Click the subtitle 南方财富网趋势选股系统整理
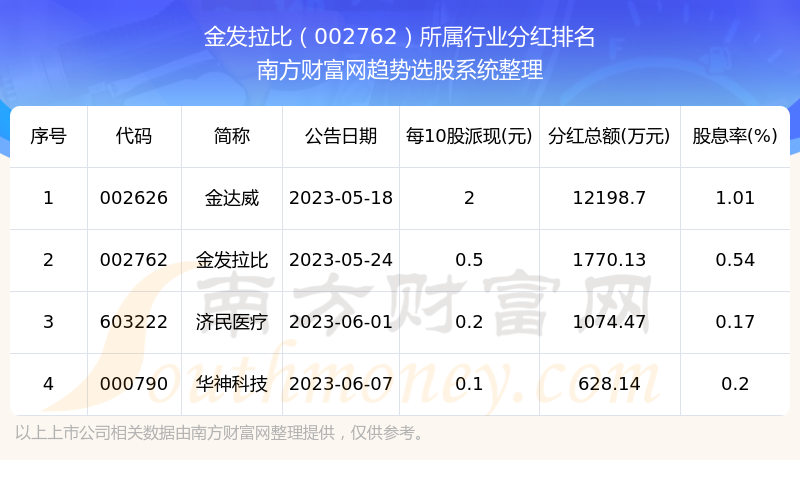 [399, 70]
